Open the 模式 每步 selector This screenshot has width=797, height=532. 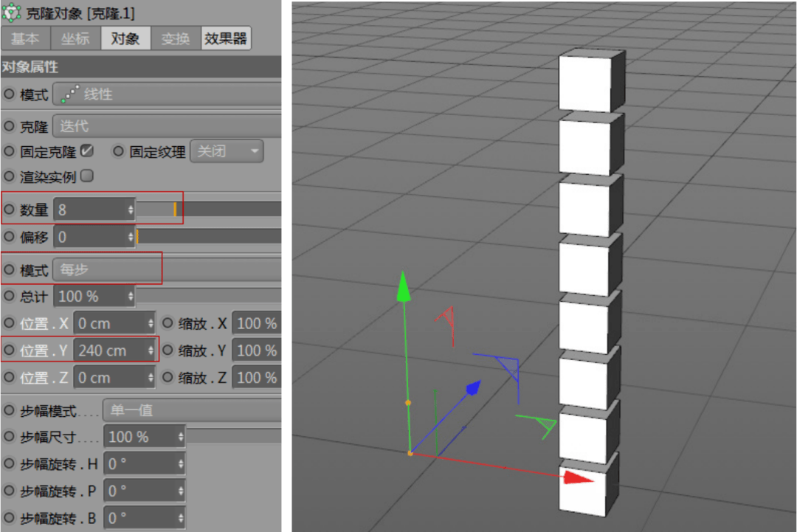[x=168, y=269]
